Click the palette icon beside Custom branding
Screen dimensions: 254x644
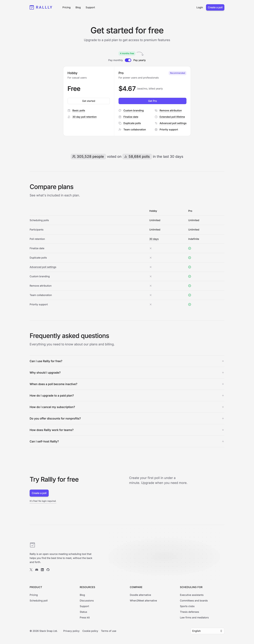pyautogui.click(x=120, y=110)
